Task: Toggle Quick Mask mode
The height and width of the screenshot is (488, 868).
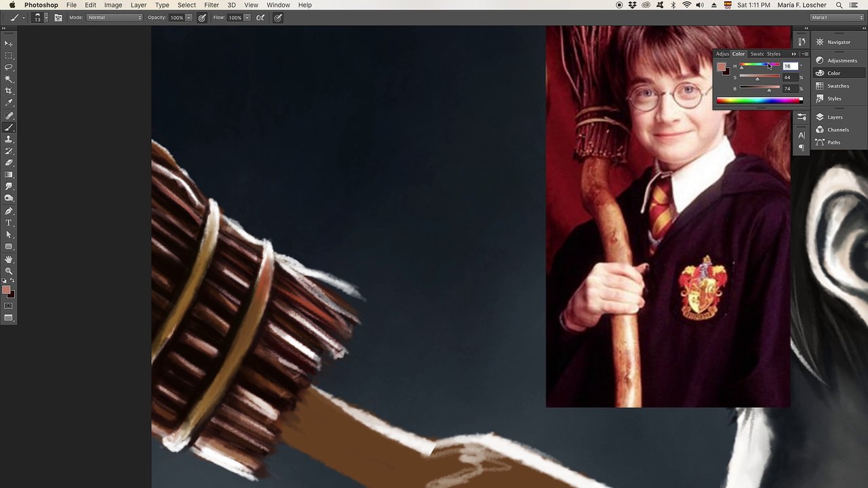Action: (9, 306)
